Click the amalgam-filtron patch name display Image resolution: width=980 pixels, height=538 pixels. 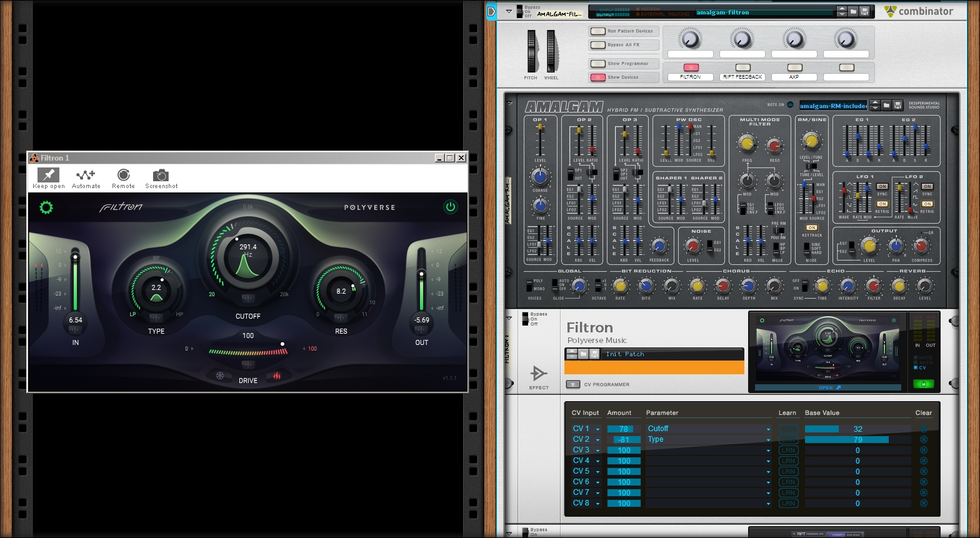(x=765, y=12)
